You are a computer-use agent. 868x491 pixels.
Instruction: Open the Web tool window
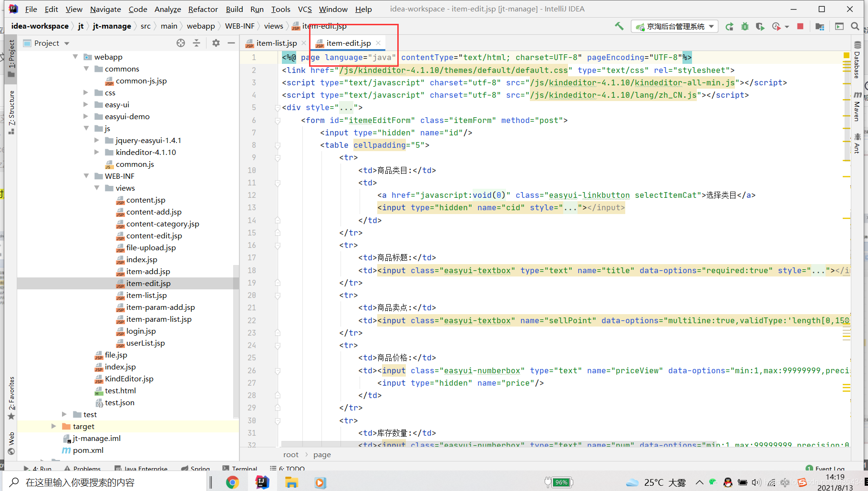(11, 443)
